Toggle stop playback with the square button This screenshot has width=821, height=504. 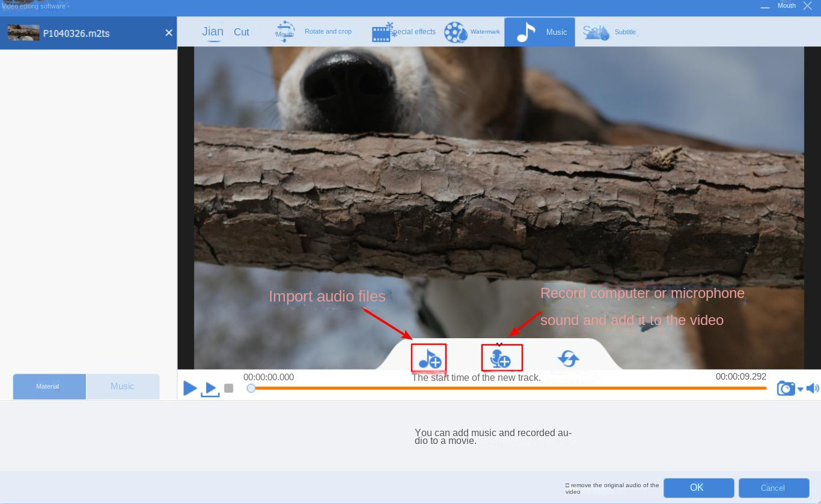pos(228,388)
